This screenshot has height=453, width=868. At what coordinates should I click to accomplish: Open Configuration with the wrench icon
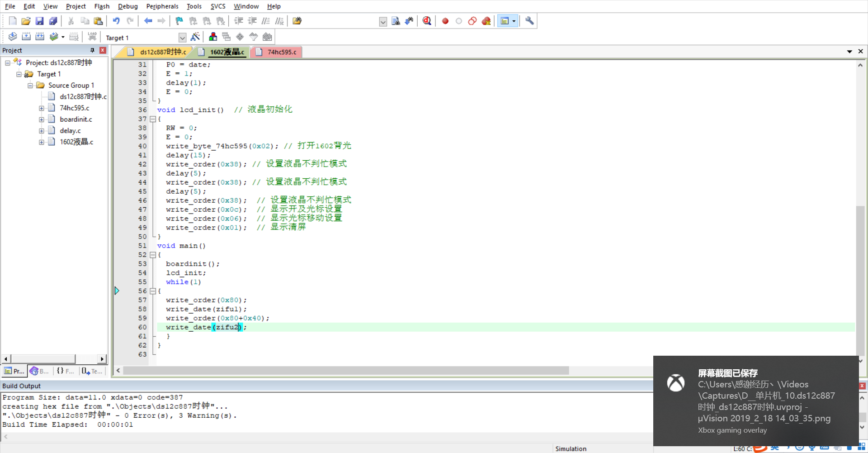tap(529, 21)
